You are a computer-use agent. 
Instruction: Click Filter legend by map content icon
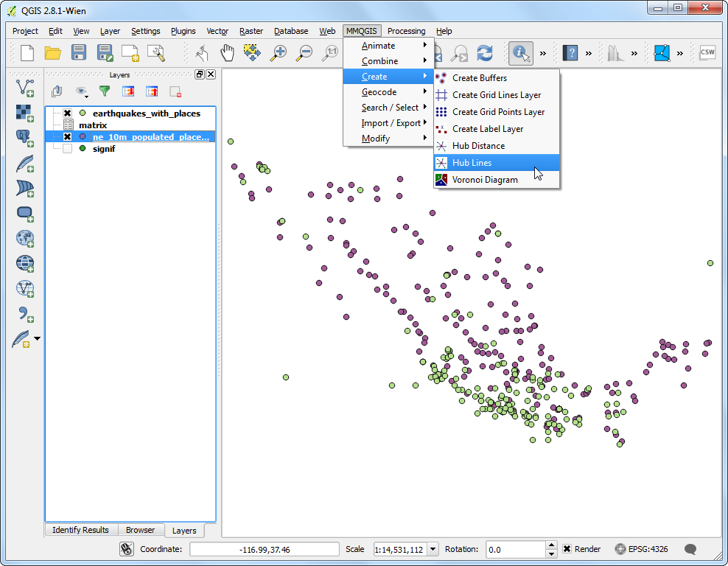click(105, 91)
